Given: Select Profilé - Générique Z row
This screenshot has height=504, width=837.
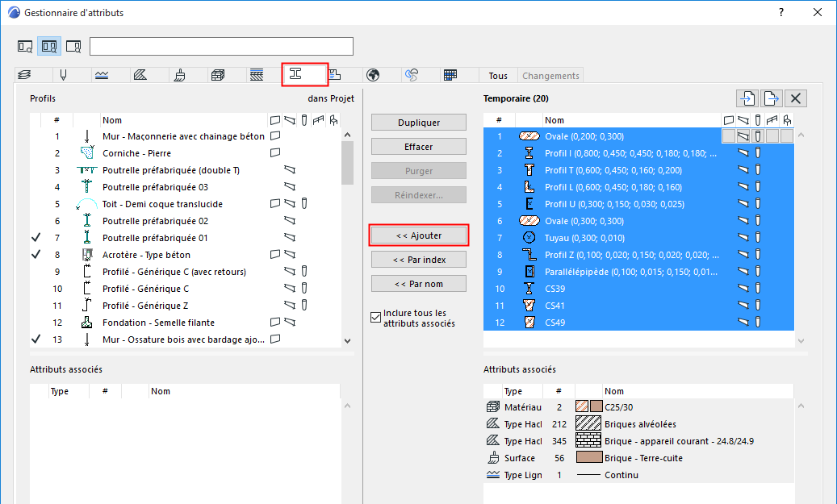Looking at the screenshot, I should [x=185, y=306].
